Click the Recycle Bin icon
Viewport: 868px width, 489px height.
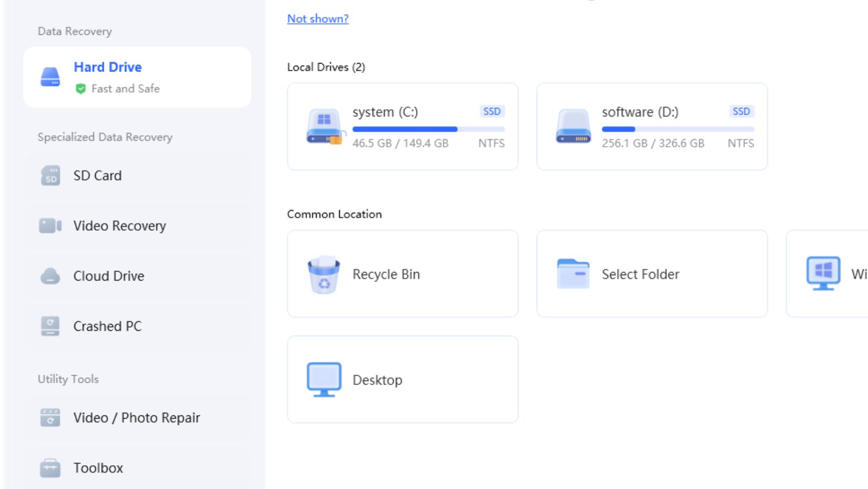pyautogui.click(x=323, y=274)
